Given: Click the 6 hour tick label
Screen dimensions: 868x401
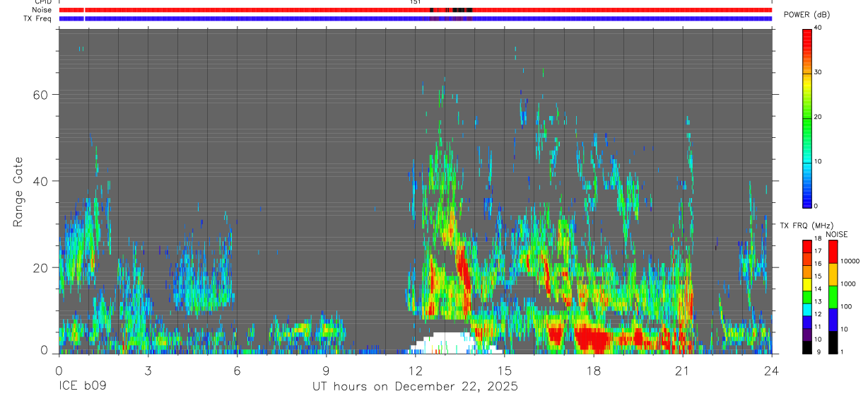Looking at the screenshot, I should [x=237, y=370].
